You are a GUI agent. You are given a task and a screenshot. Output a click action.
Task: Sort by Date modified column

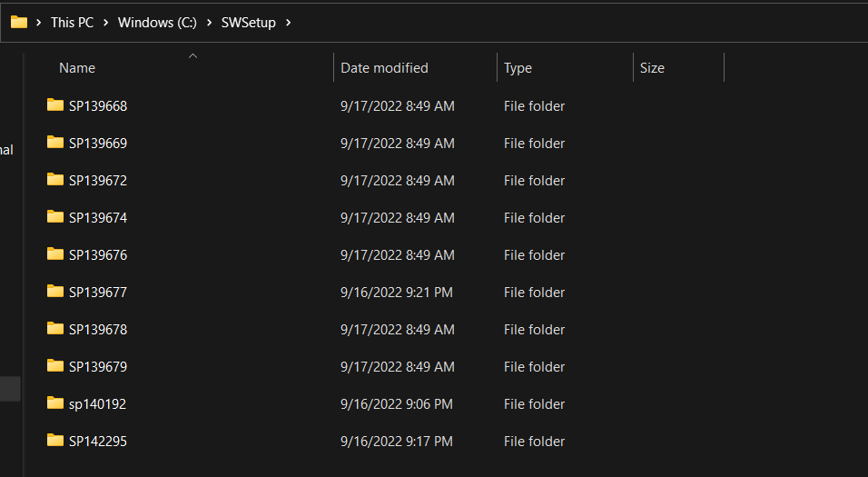pyautogui.click(x=384, y=68)
